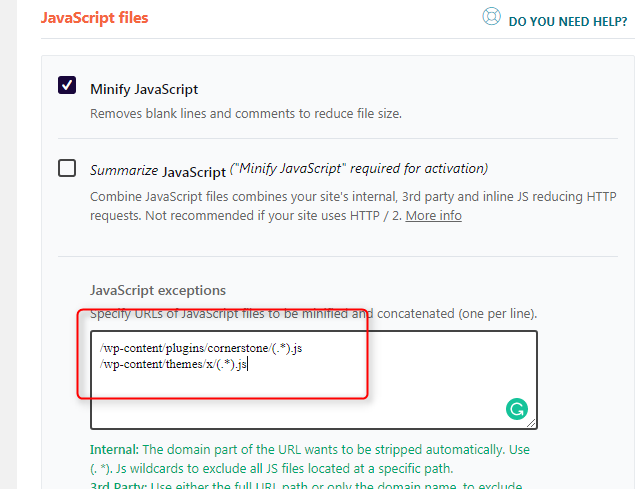
Task: Click the green Grammarly icon in textarea
Action: pyautogui.click(x=516, y=409)
